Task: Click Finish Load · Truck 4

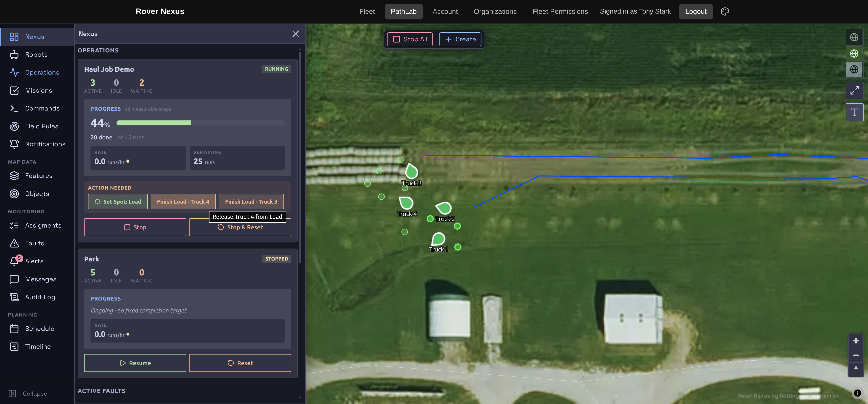Action: point(183,202)
